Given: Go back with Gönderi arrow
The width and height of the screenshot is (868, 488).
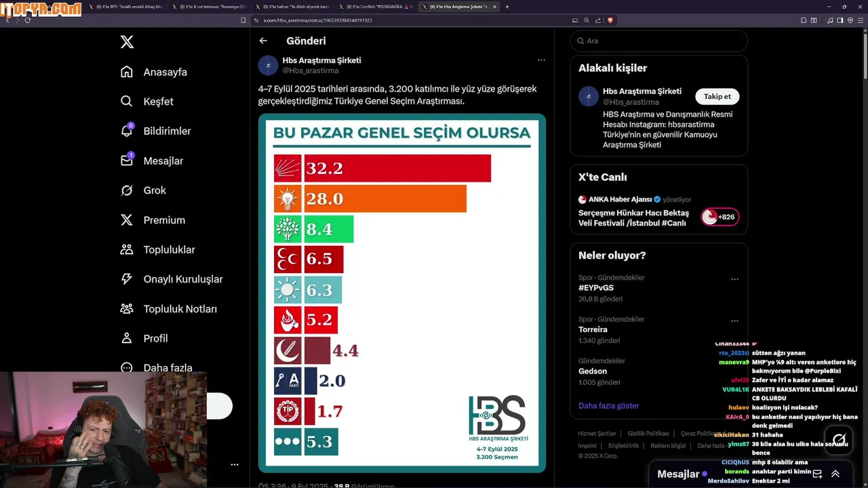Looking at the screenshot, I should click(263, 41).
